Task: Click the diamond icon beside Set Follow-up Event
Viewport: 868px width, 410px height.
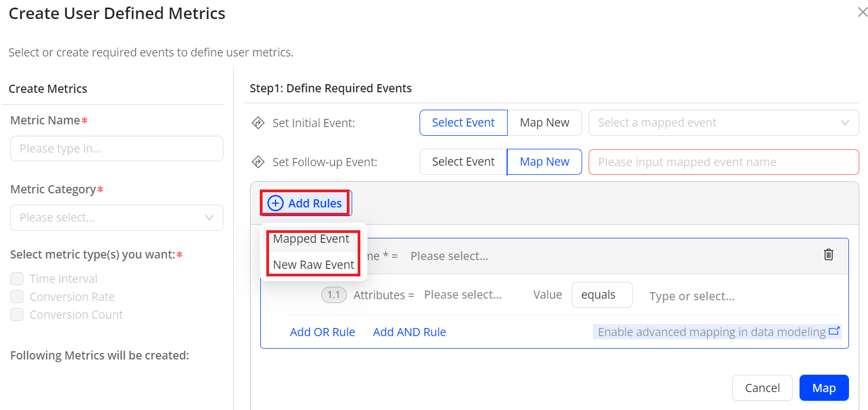Action: click(258, 162)
